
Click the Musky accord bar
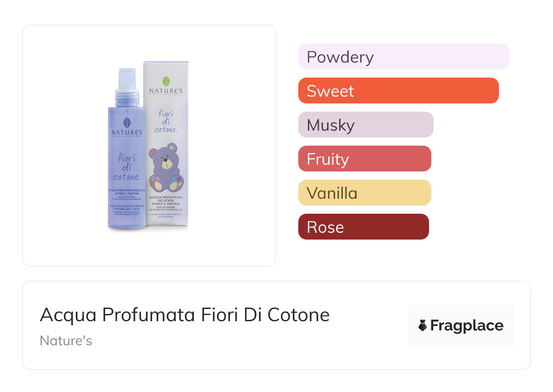click(x=365, y=125)
